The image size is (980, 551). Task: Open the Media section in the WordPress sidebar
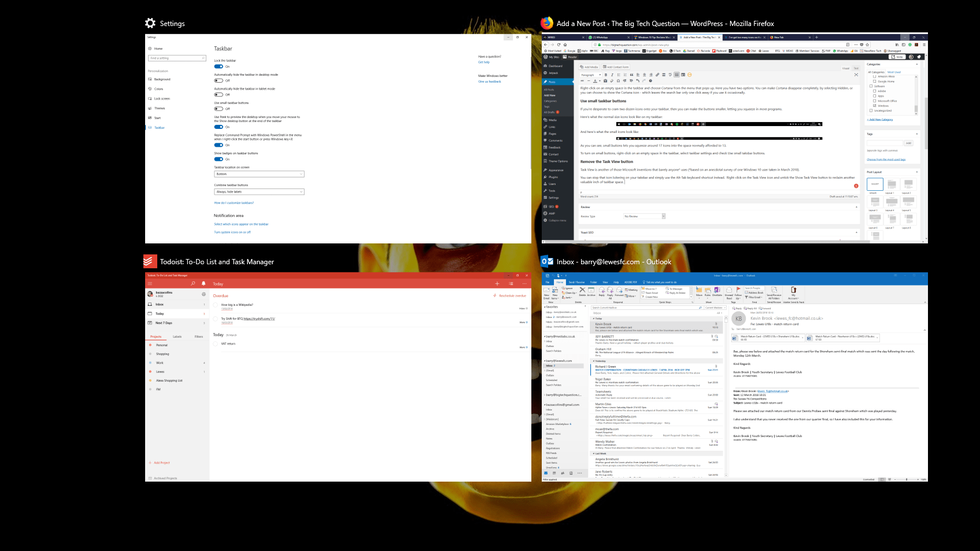pyautogui.click(x=554, y=120)
